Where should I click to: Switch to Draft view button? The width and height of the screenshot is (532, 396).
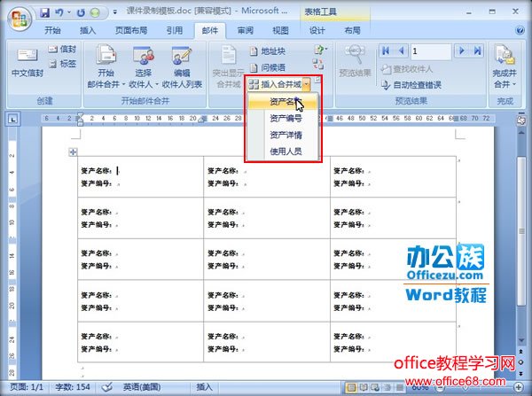tap(400, 387)
